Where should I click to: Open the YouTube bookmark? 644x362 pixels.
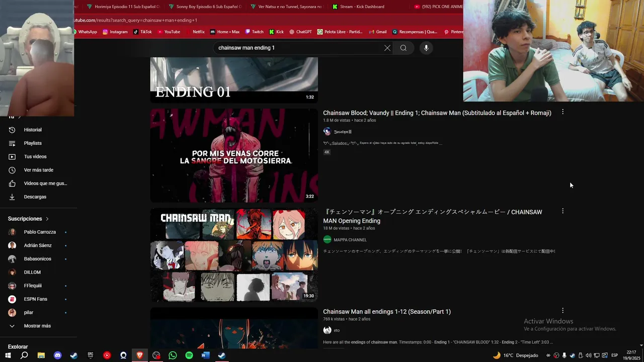tap(169, 32)
